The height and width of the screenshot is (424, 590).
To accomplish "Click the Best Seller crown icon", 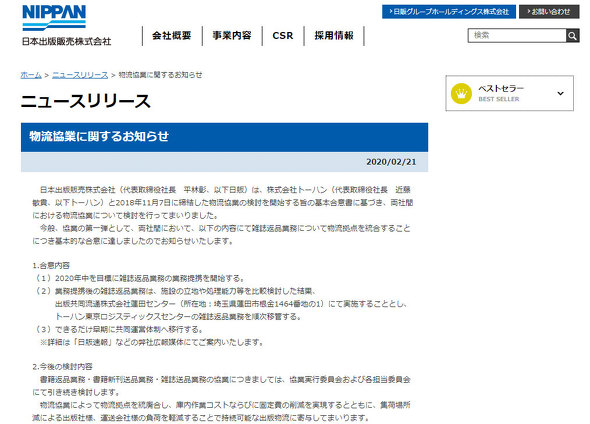I will 461,93.
